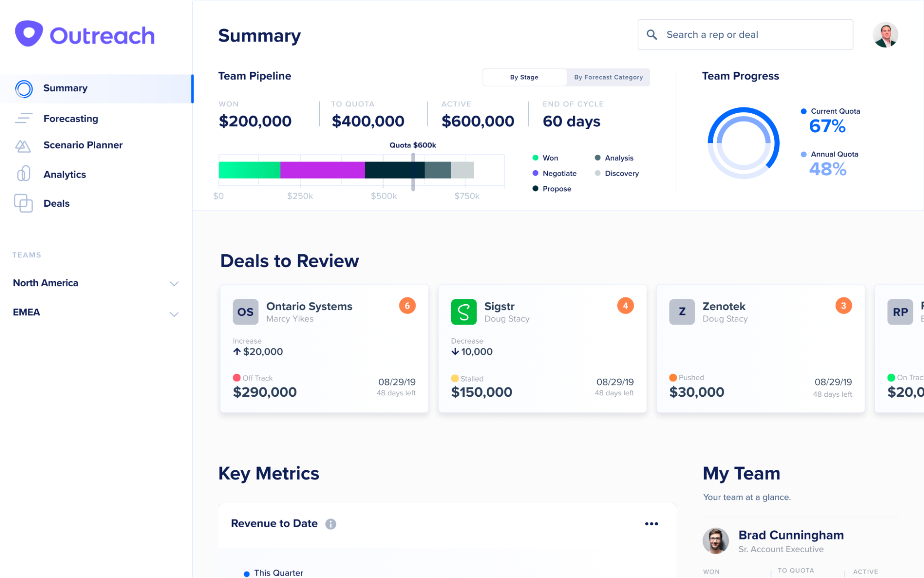Image resolution: width=924 pixels, height=578 pixels.
Task: Switch pipeline view to By Forecast Category
Action: (608, 77)
